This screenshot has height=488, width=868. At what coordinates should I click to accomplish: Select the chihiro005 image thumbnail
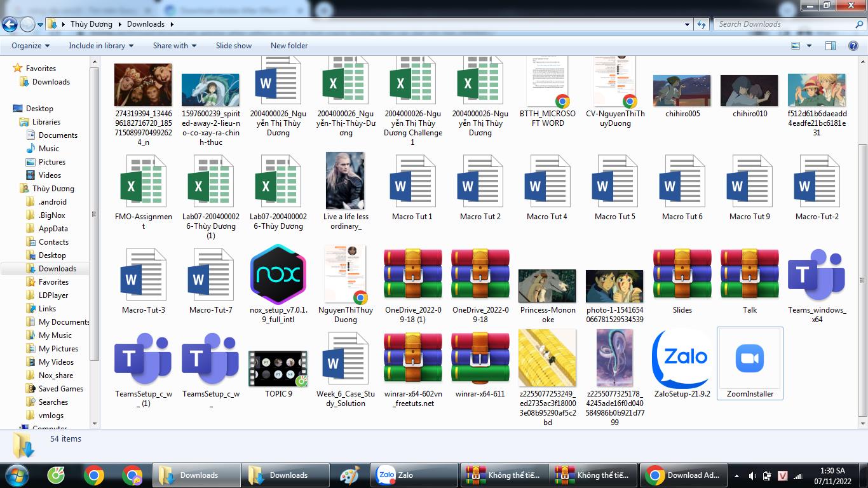point(682,91)
